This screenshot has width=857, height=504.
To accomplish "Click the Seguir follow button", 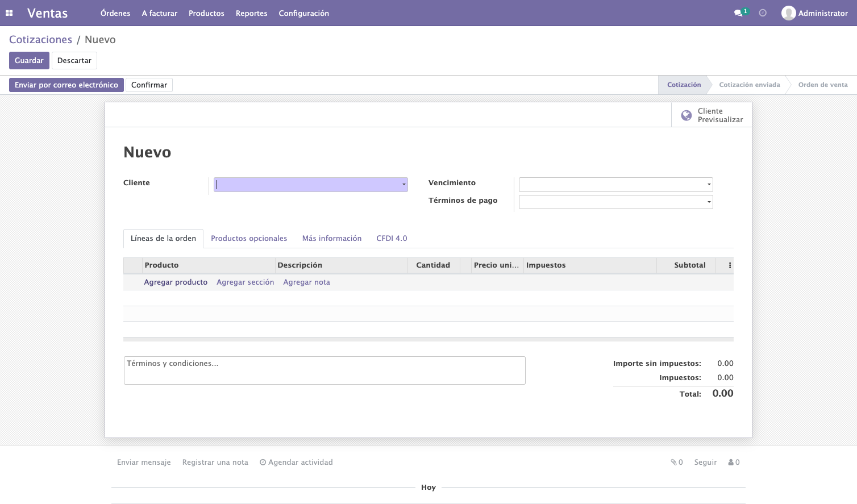I will (x=705, y=463).
